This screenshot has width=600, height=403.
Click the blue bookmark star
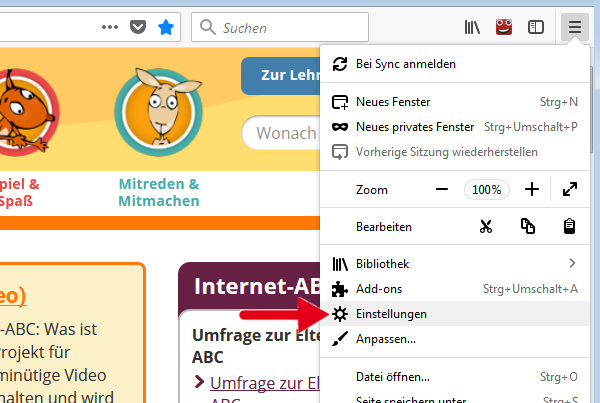click(x=166, y=27)
